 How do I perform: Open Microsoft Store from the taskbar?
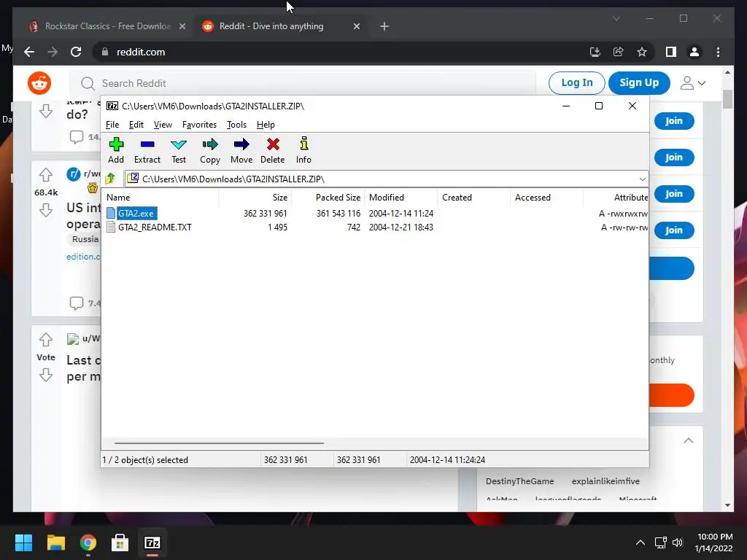coord(120,542)
